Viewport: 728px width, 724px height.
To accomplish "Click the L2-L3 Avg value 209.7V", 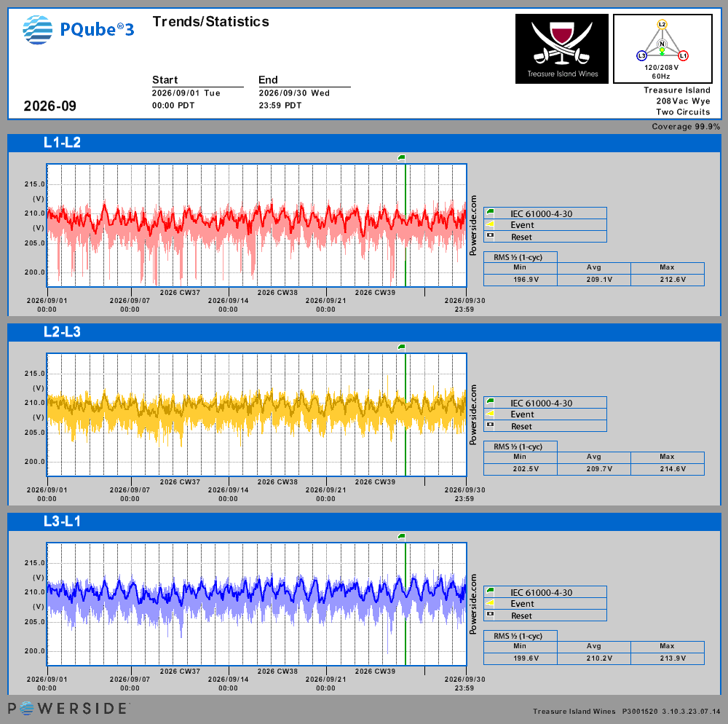I will (599, 469).
